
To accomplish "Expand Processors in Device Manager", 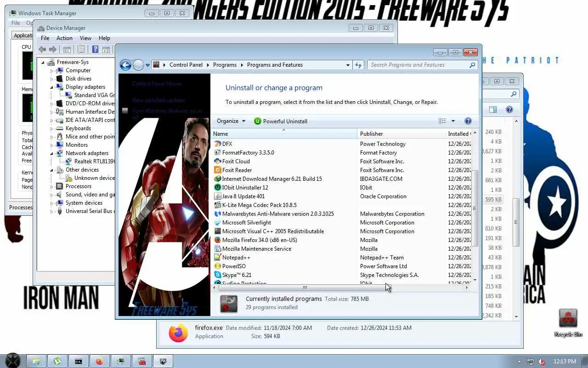I will tap(52, 187).
